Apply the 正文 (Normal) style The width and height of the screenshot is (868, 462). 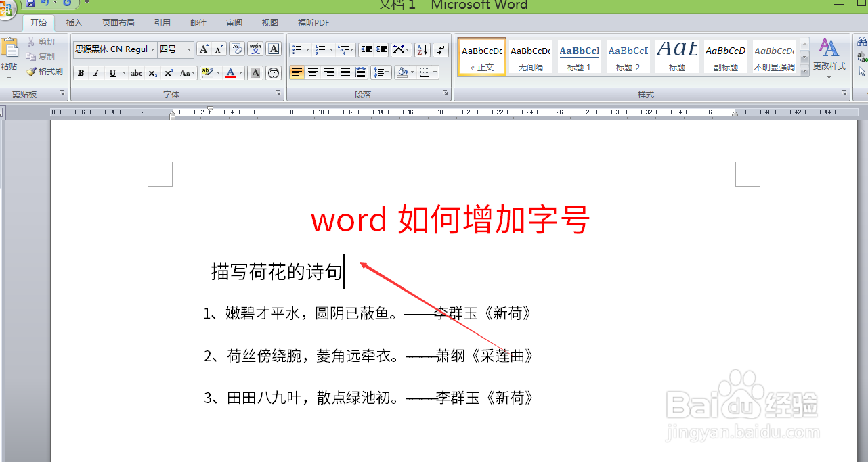click(482, 56)
